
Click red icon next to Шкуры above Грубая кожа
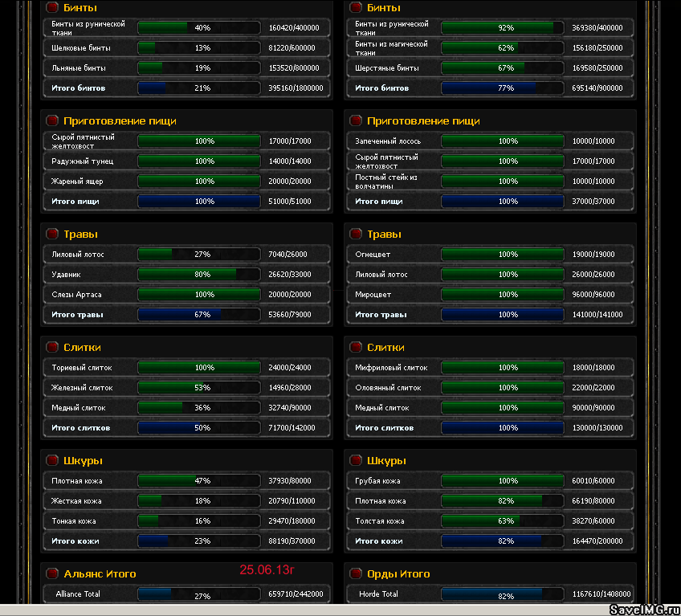point(356,460)
